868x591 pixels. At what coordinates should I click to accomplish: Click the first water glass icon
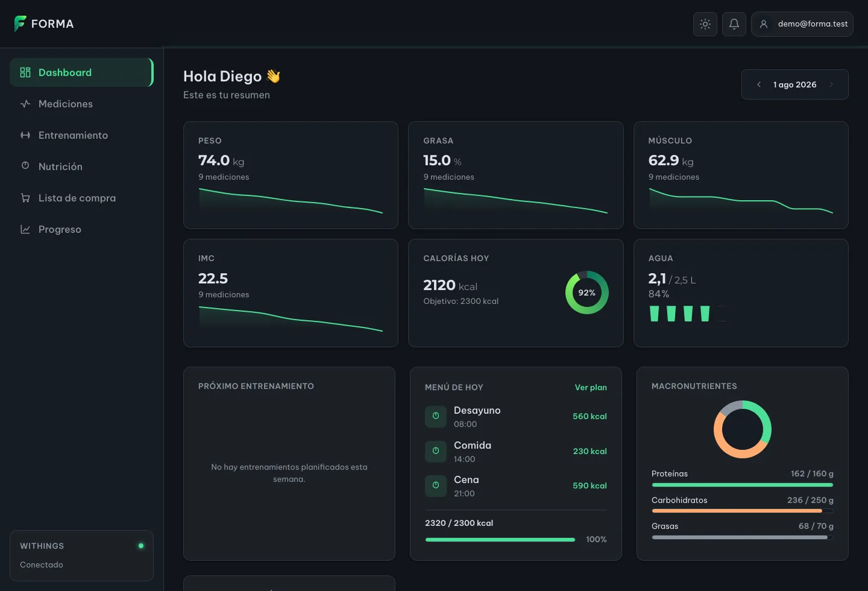[654, 314]
